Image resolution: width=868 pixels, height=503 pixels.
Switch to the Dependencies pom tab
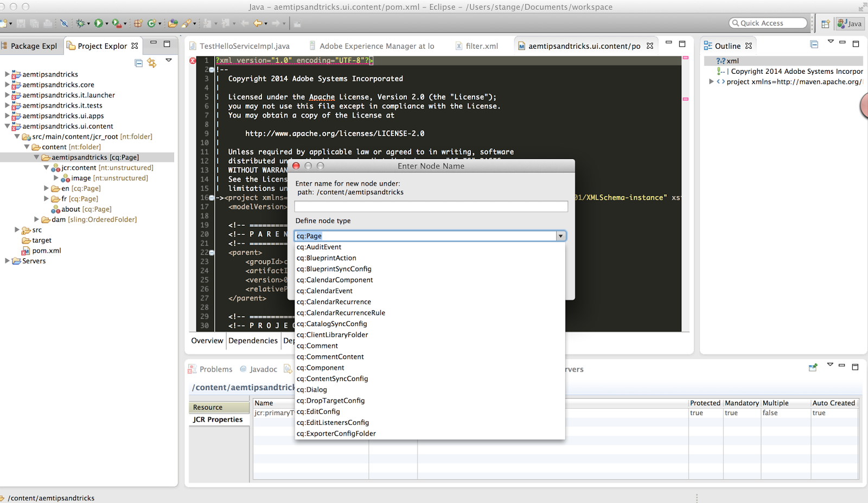pos(253,340)
